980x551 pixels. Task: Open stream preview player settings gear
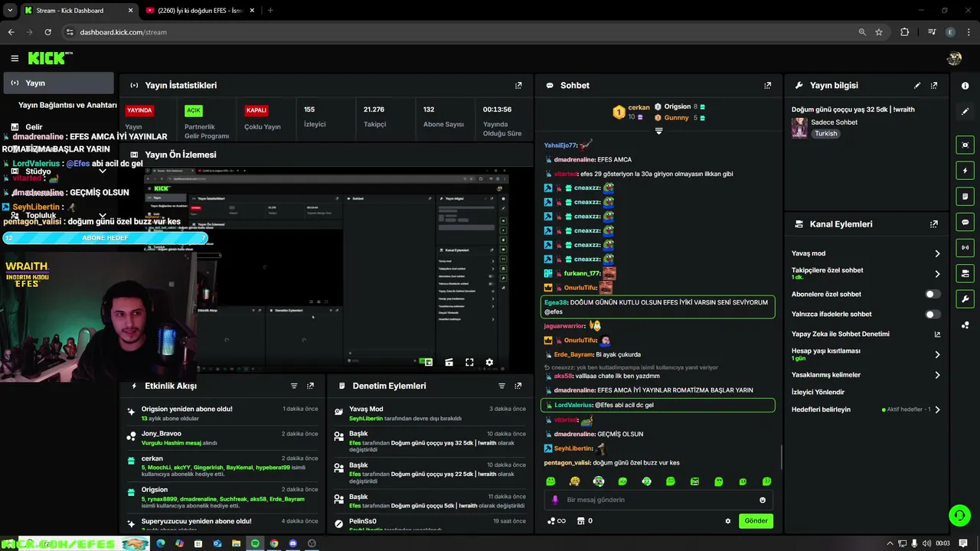[x=489, y=363]
